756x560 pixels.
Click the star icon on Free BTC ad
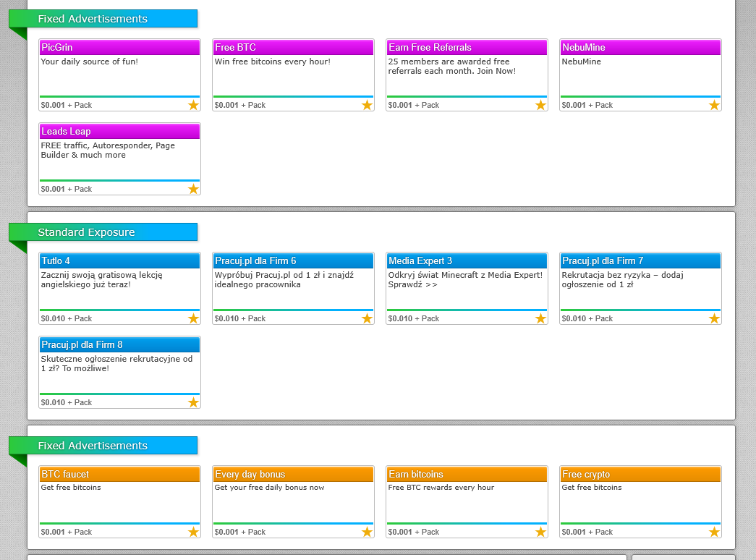(x=367, y=105)
